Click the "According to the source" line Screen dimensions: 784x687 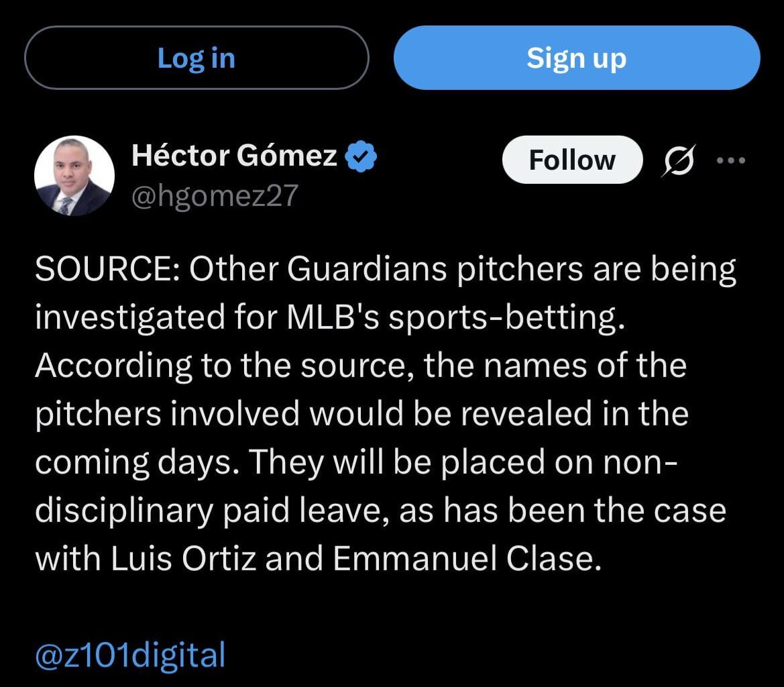point(360,366)
